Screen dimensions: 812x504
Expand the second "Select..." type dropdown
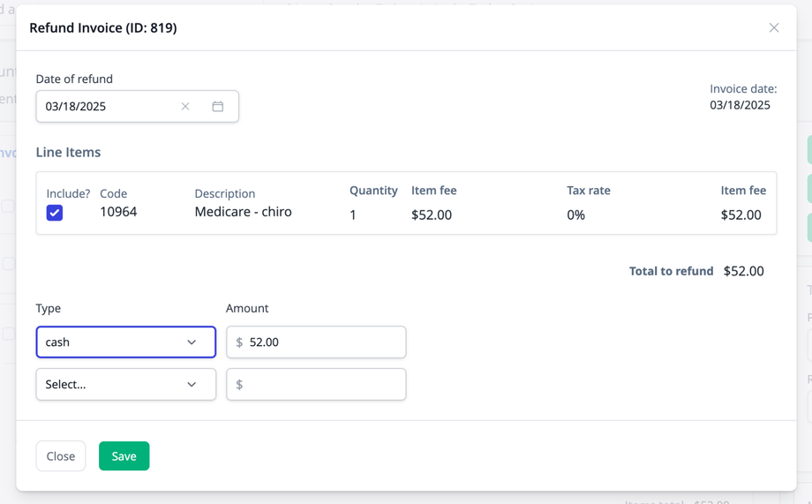(x=125, y=385)
